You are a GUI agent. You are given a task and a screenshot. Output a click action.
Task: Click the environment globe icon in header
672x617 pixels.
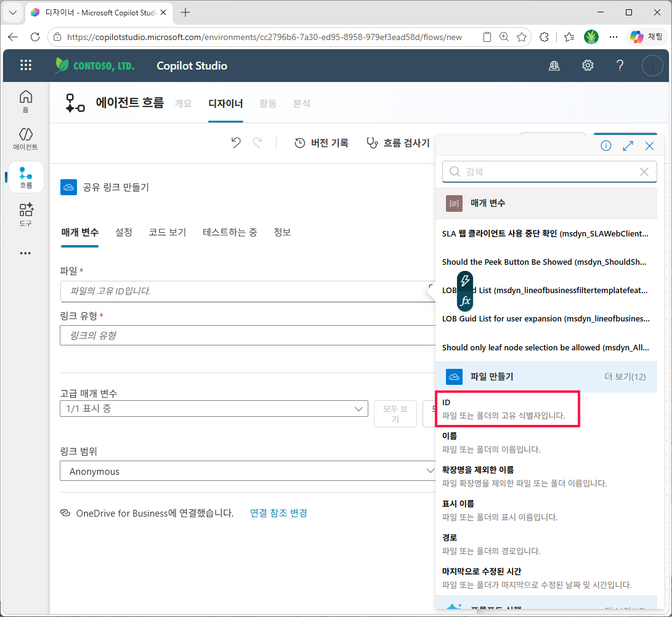tap(554, 65)
